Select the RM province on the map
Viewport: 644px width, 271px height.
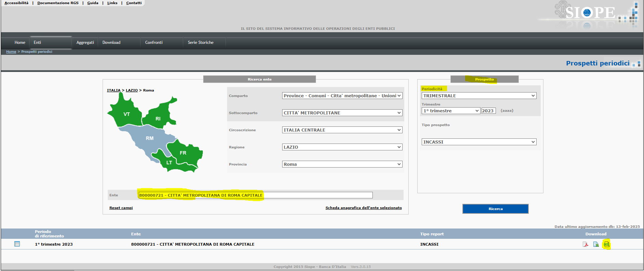click(x=149, y=138)
